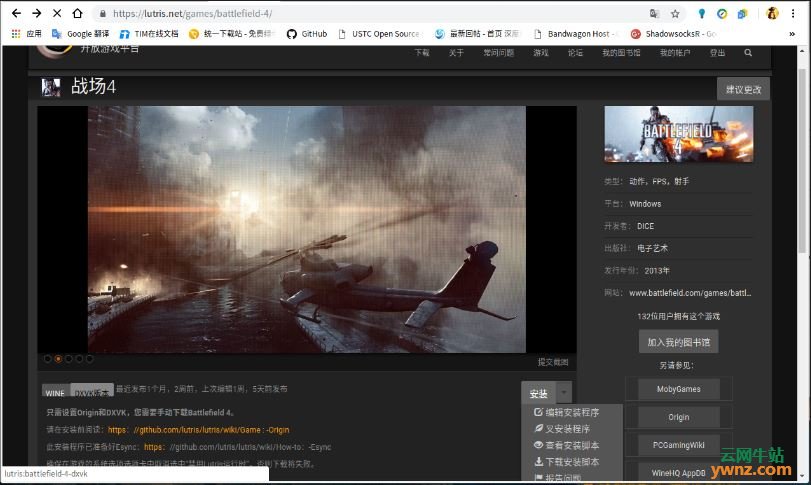Open the Origin link button
811x485 pixels.
coord(679,417)
